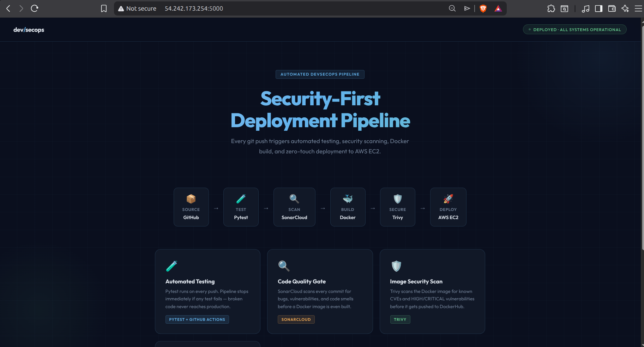This screenshot has height=347, width=644.
Task: Click the TRIVY tag
Action: point(400,319)
